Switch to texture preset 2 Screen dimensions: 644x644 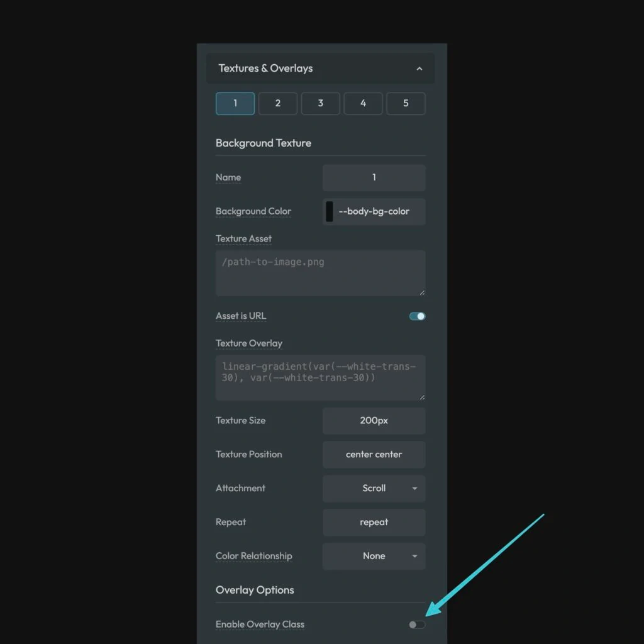(277, 103)
